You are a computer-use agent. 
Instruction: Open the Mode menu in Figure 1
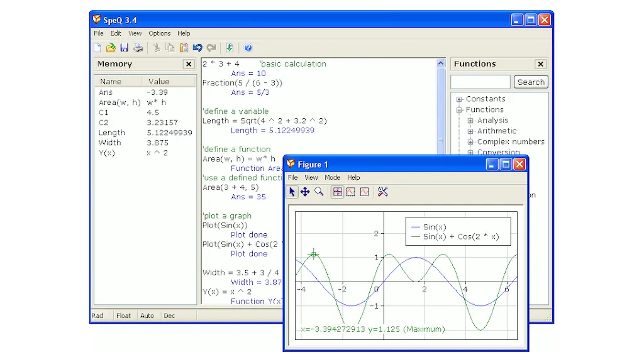pyautogui.click(x=332, y=177)
